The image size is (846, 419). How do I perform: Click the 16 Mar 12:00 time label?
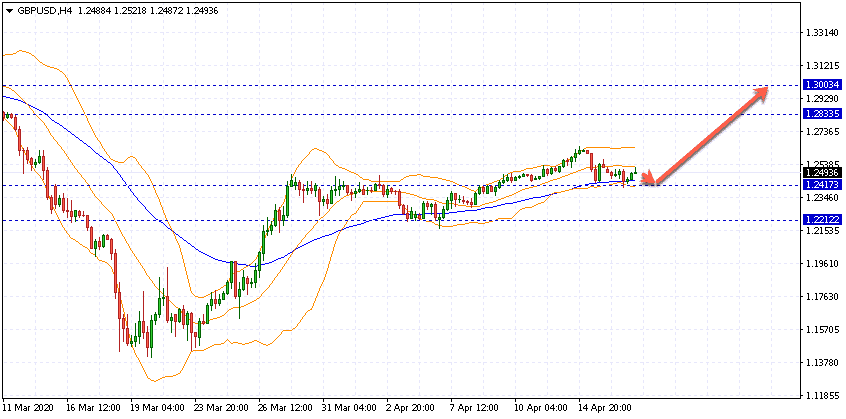pyautogui.click(x=94, y=409)
